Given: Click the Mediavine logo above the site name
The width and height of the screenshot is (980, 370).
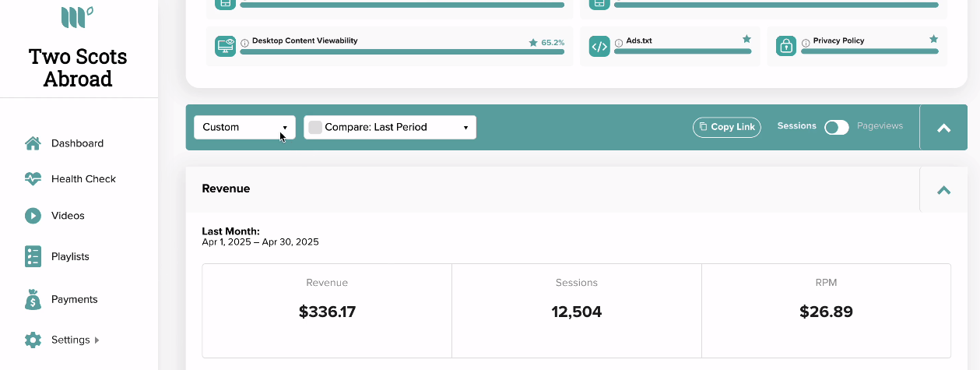Looking at the screenshot, I should click(x=77, y=17).
